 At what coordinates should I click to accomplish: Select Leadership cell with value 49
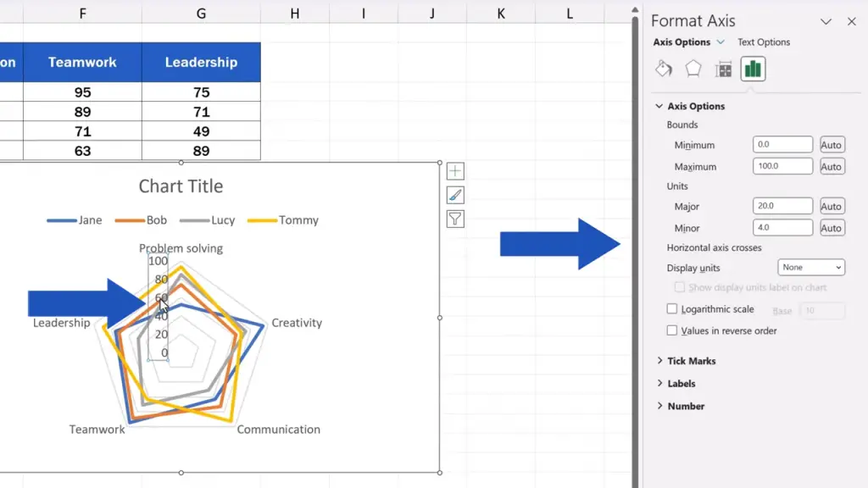[201, 131]
